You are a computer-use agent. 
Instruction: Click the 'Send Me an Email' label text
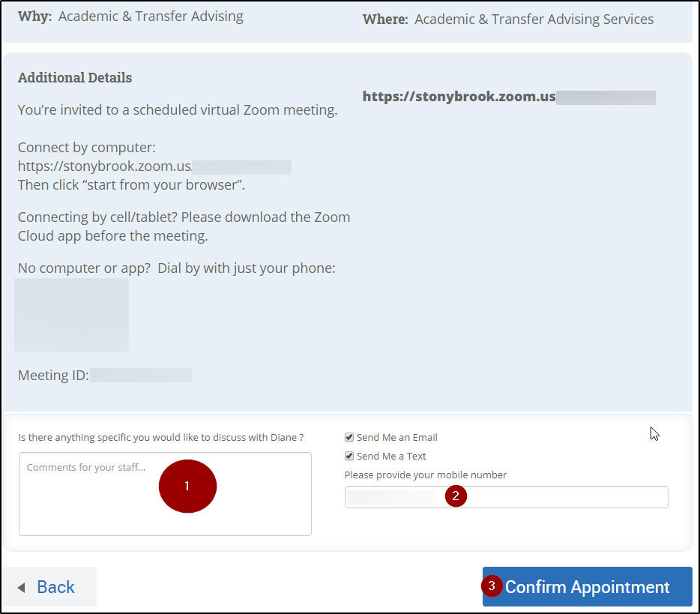coord(397,437)
